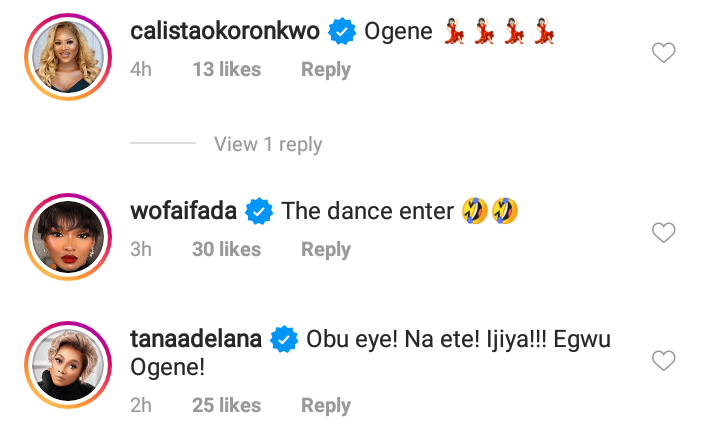720x441 pixels.
Task: Reply to calistaokoronkwo's comment
Action: pyautogui.click(x=326, y=70)
